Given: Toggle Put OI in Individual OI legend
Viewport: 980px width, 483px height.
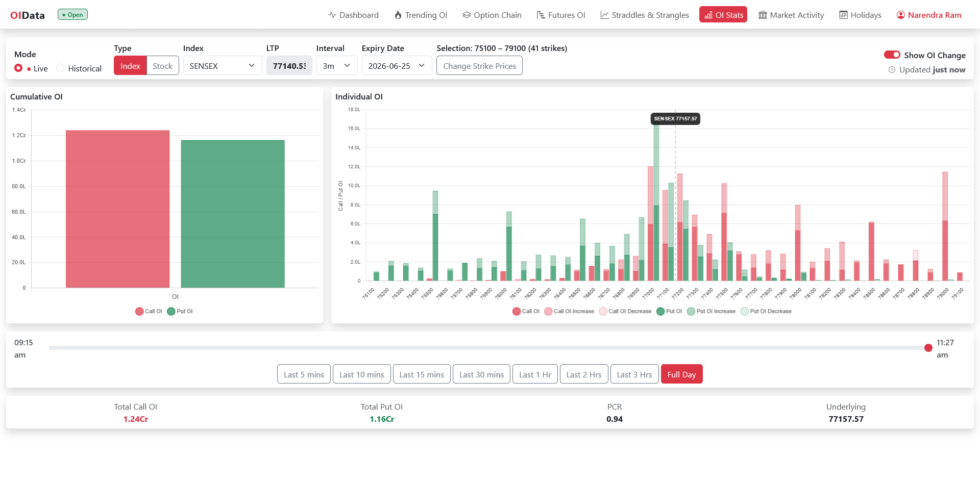Looking at the screenshot, I should tap(669, 311).
